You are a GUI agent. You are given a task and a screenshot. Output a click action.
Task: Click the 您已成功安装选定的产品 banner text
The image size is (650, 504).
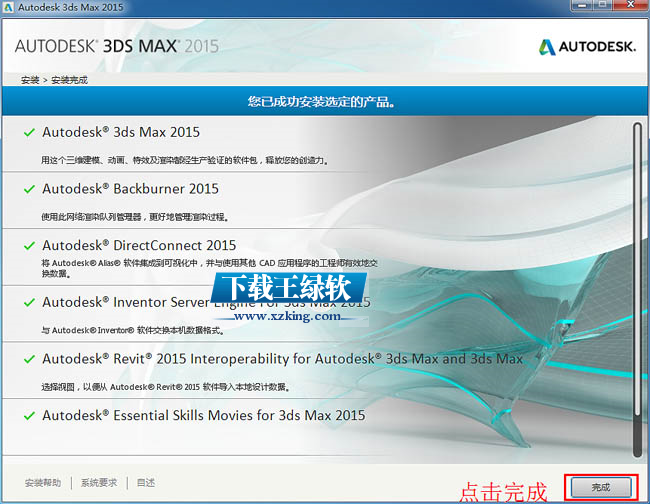pyautogui.click(x=321, y=102)
